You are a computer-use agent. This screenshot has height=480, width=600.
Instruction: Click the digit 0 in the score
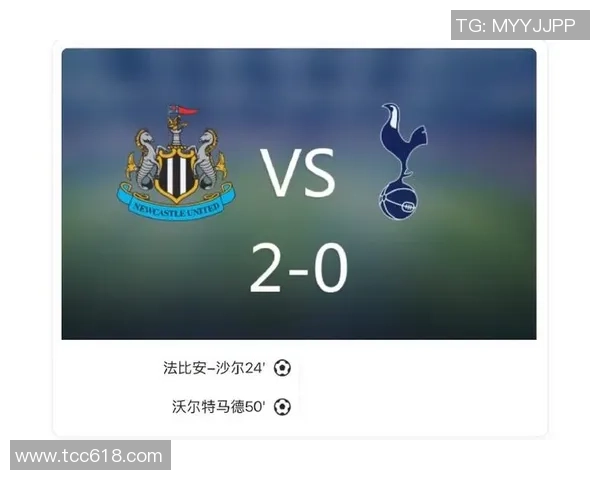pos(331,268)
